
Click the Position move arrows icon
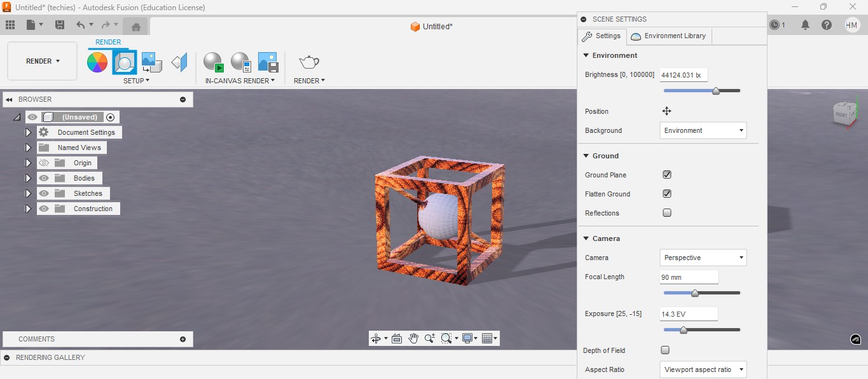pyautogui.click(x=666, y=111)
